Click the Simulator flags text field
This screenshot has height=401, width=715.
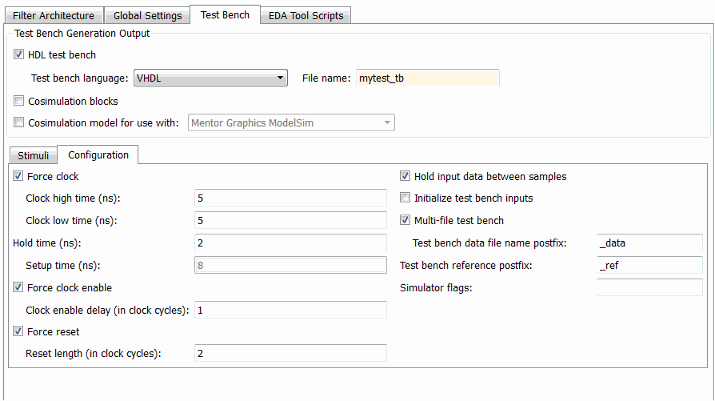649,288
